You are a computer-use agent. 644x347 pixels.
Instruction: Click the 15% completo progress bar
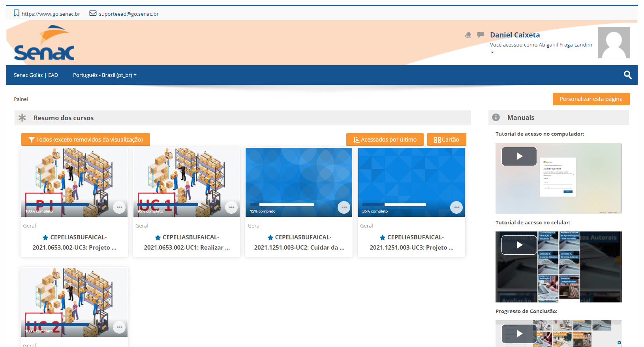pos(282,205)
